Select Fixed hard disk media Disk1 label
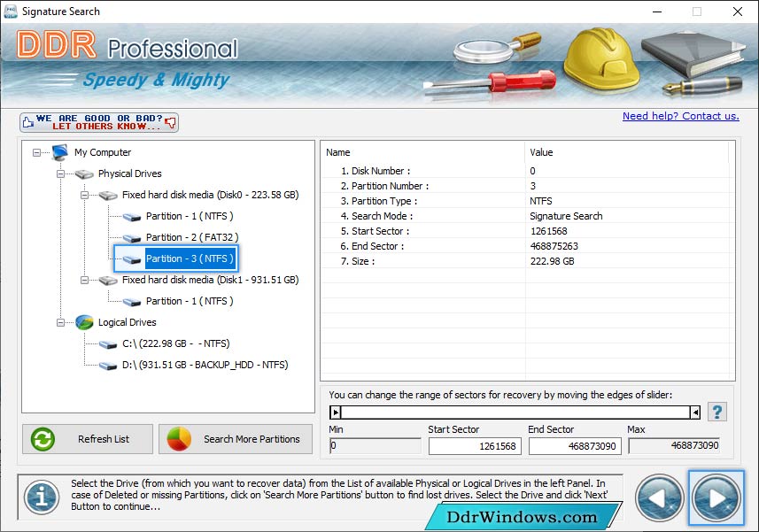The width and height of the screenshot is (759, 532). pos(210,280)
